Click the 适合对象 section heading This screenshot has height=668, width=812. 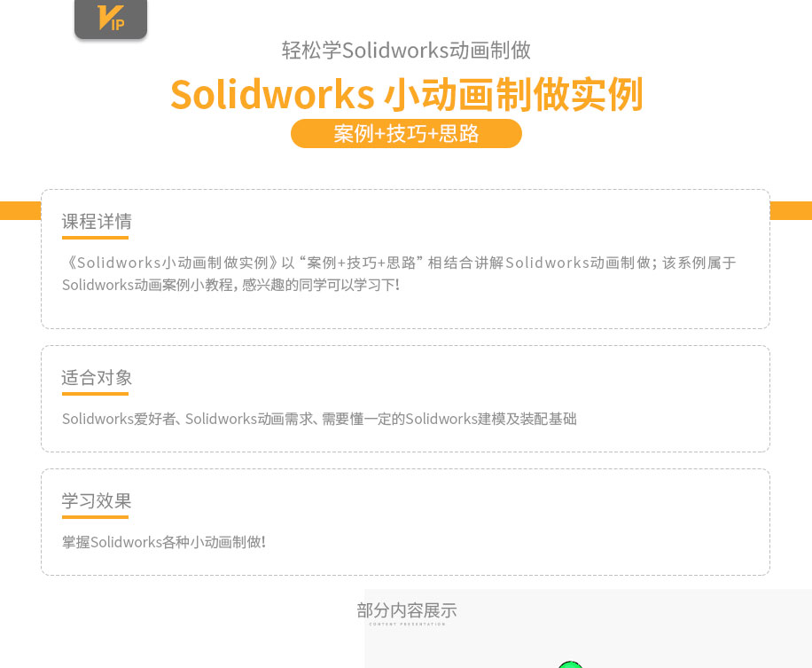point(97,378)
